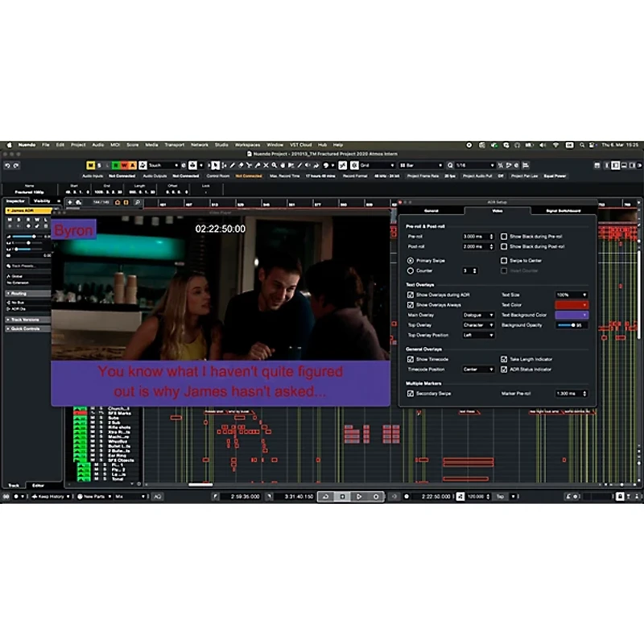
Task: Open the Main Overlay Dialogue dropdown
Action: [x=478, y=315]
